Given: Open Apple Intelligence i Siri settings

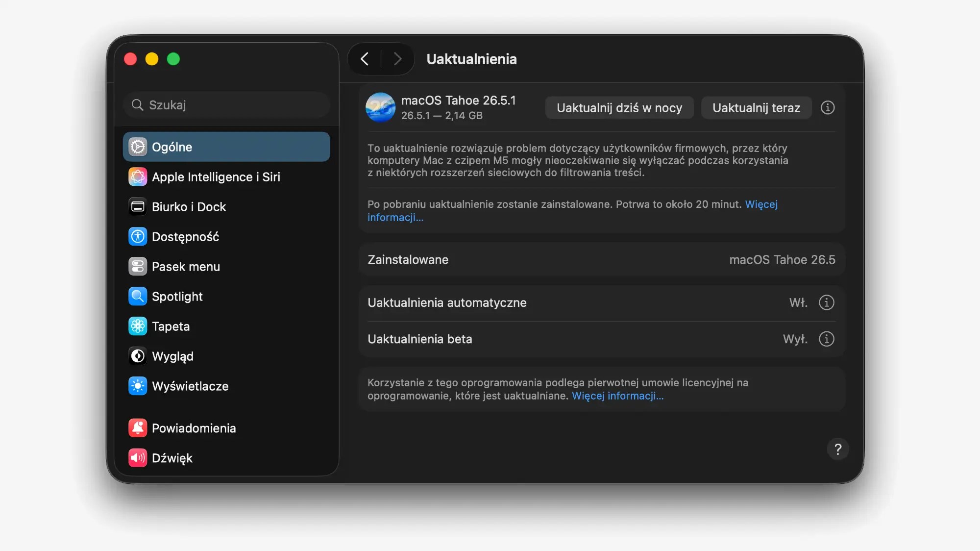Looking at the screenshot, I should coord(226,176).
